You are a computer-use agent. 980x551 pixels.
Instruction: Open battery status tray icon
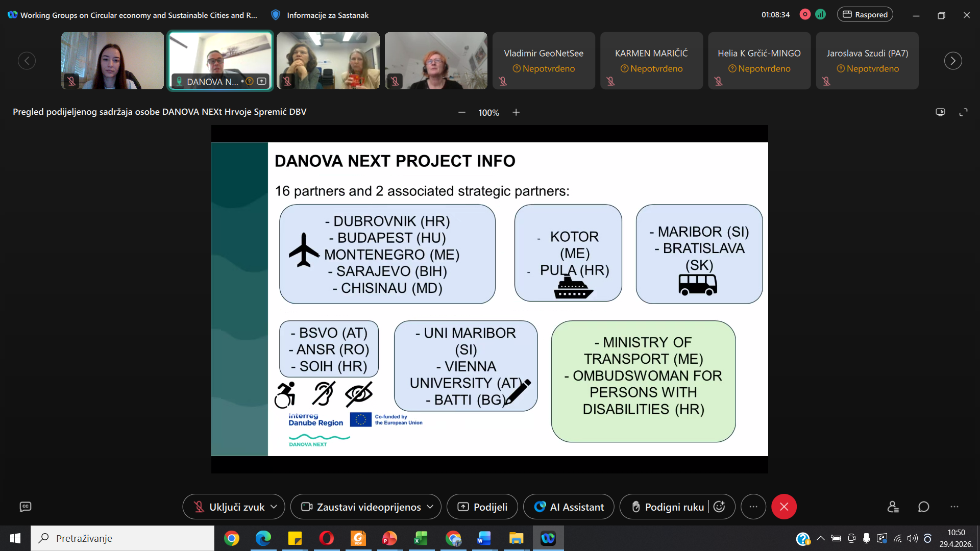click(x=836, y=538)
